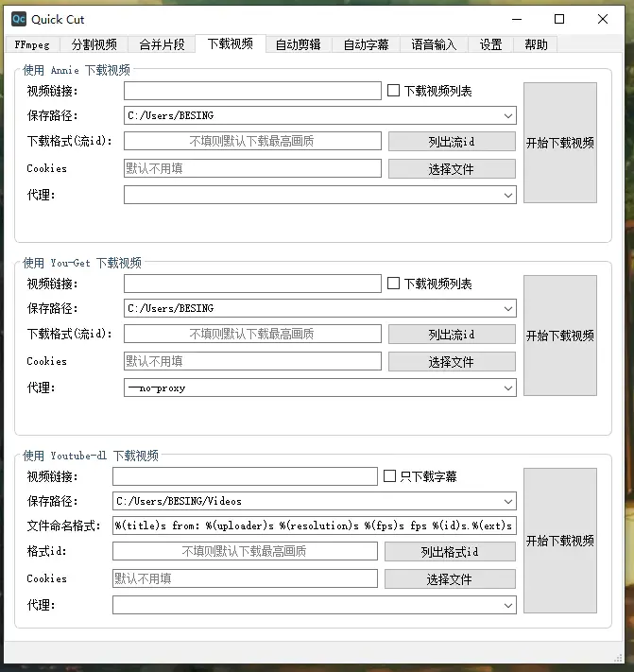Screen dimensions: 634x672
Task: Switch to the FFmpeg tab
Action: pyautogui.click(x=32, y=44)
